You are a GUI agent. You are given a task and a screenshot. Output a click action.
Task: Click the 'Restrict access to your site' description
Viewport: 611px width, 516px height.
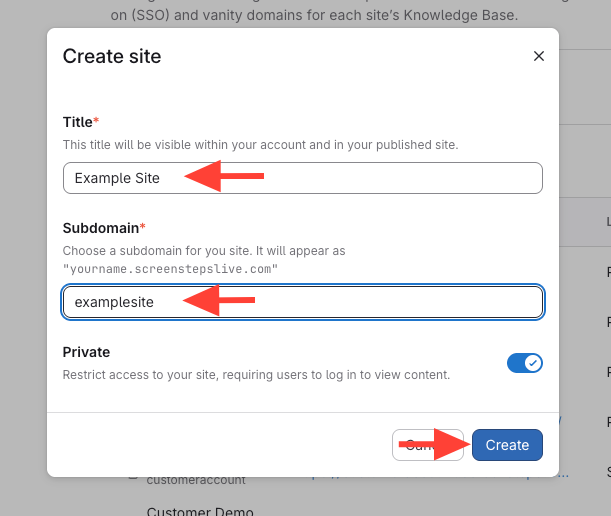256,375
